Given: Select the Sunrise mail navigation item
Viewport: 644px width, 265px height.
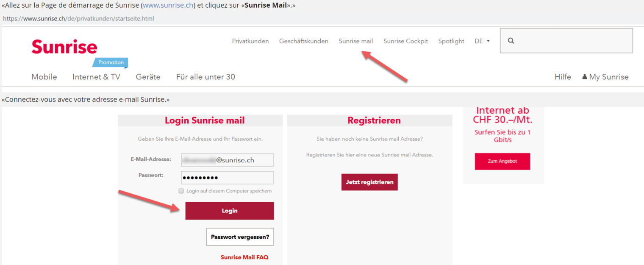Looking at the screenshot, I should tap(355, 41).
